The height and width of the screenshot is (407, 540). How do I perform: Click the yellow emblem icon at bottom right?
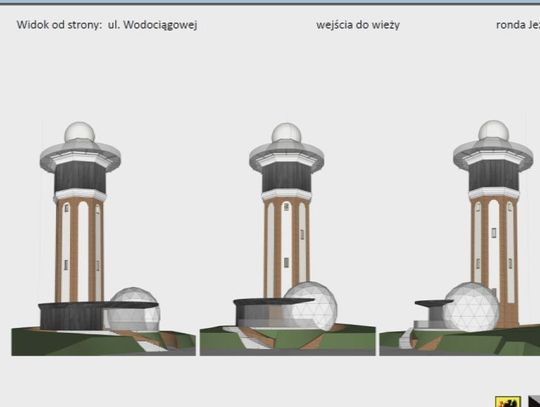[508, 402]
